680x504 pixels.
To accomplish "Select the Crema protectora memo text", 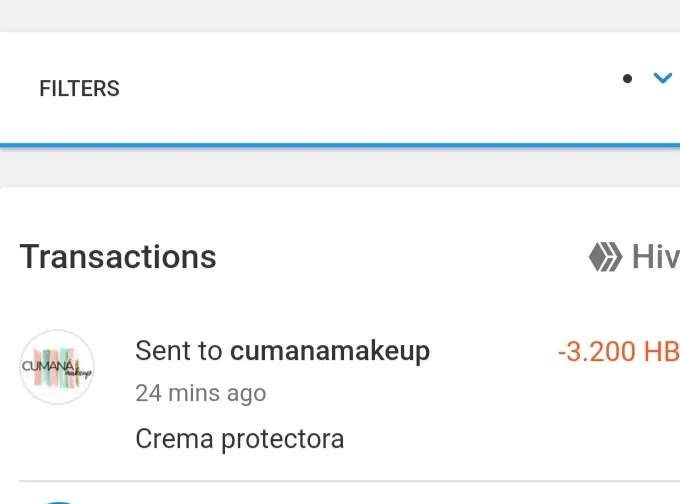I will [240, 439].
